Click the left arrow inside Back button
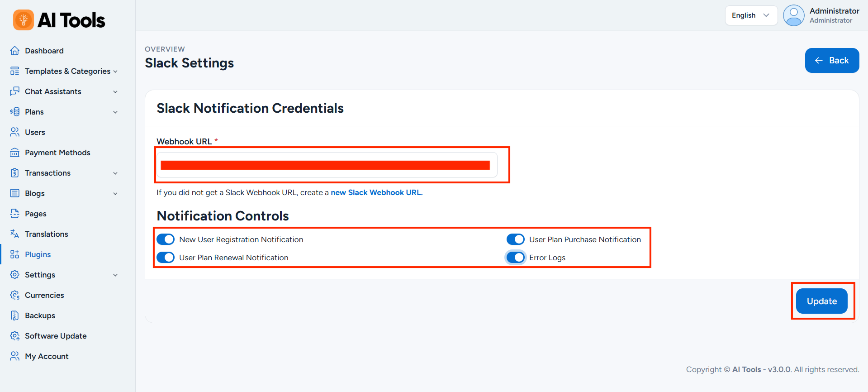Screen dimensions: 868x392 tap(819, 61)
